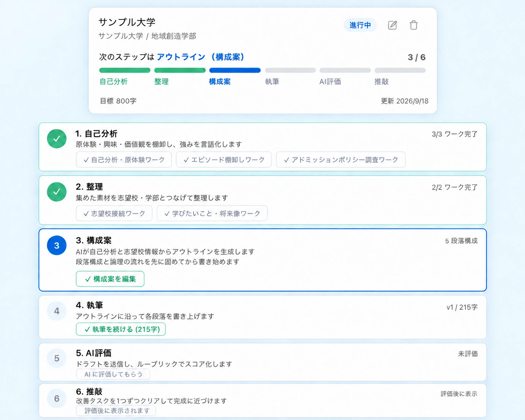Click the 進行中 status badge

coord(360,25)
